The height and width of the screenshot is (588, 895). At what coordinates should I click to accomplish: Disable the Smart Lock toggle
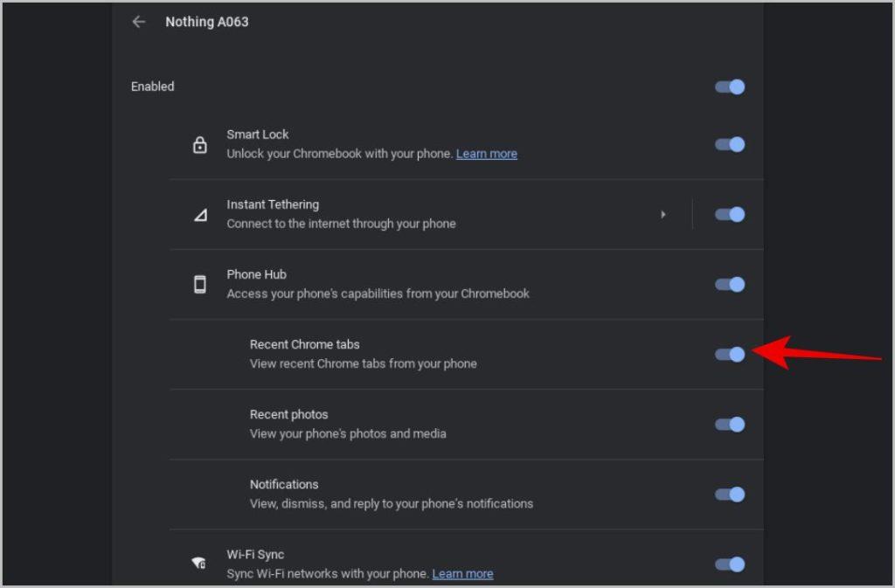pyautogui.click(x=730, y=144)
